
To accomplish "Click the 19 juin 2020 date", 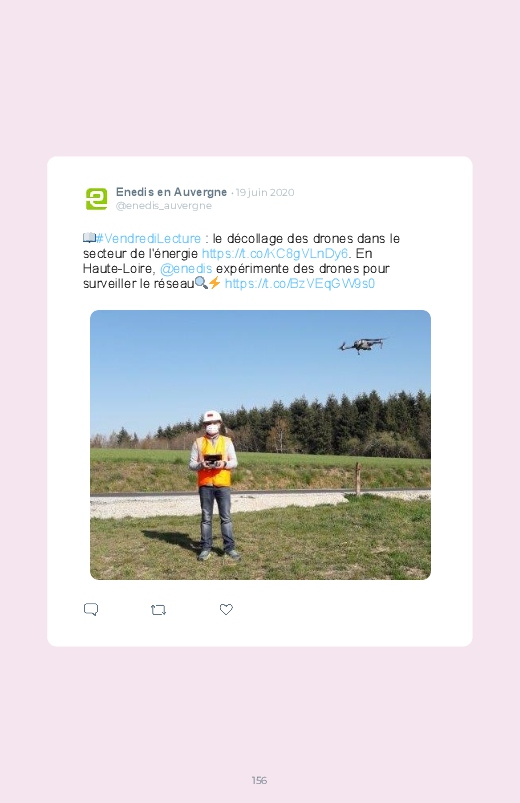I will [265, 193].
